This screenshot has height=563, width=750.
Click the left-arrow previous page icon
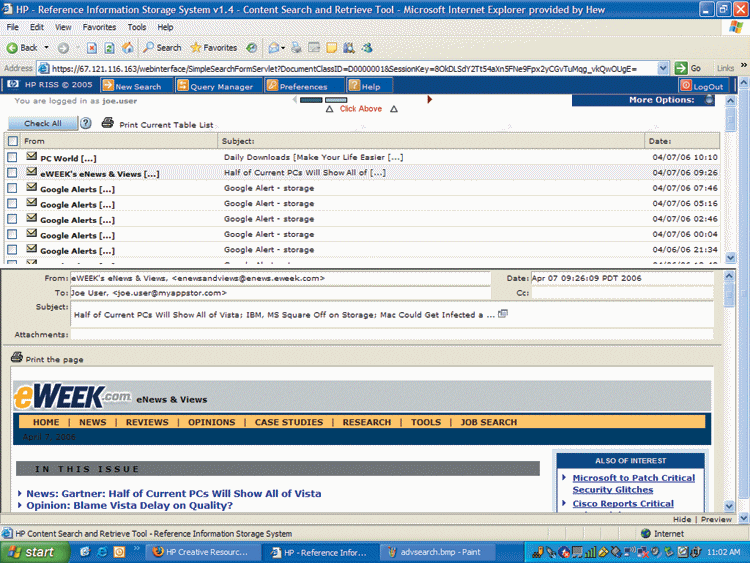[x=295, y=99]
